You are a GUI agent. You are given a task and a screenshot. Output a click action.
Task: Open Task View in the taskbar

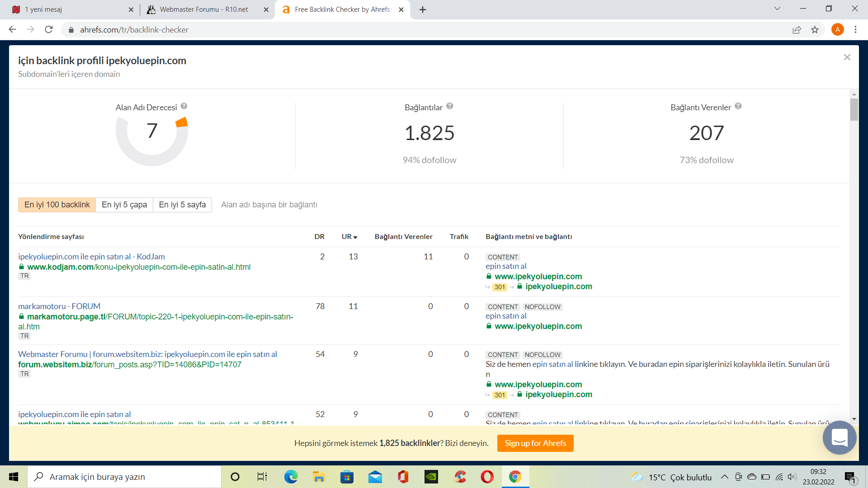click(262, 477)
